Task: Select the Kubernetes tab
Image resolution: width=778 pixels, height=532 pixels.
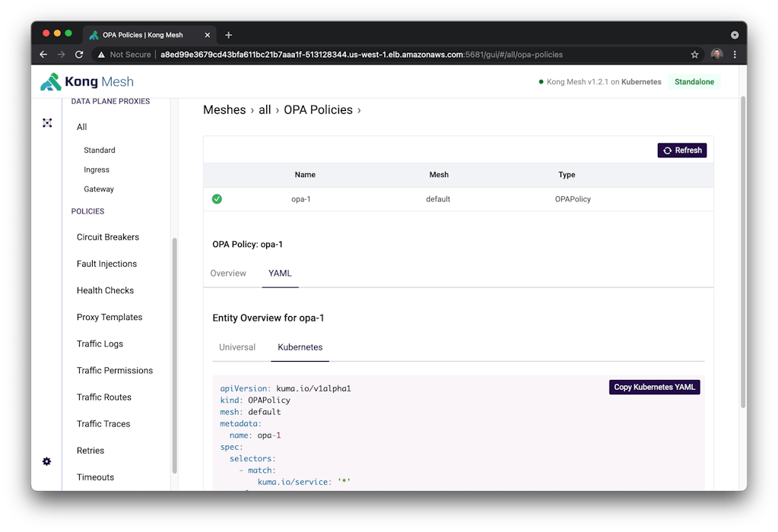Action: 300,347
